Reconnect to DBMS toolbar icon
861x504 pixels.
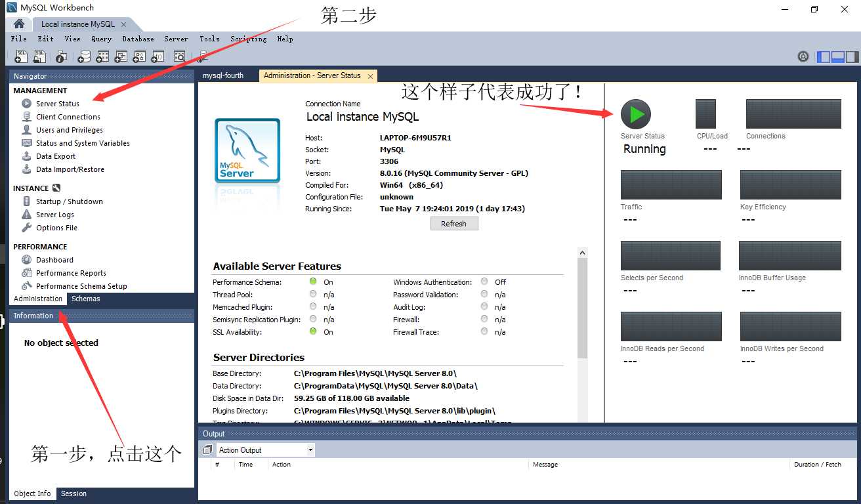[x=202, y=56]
